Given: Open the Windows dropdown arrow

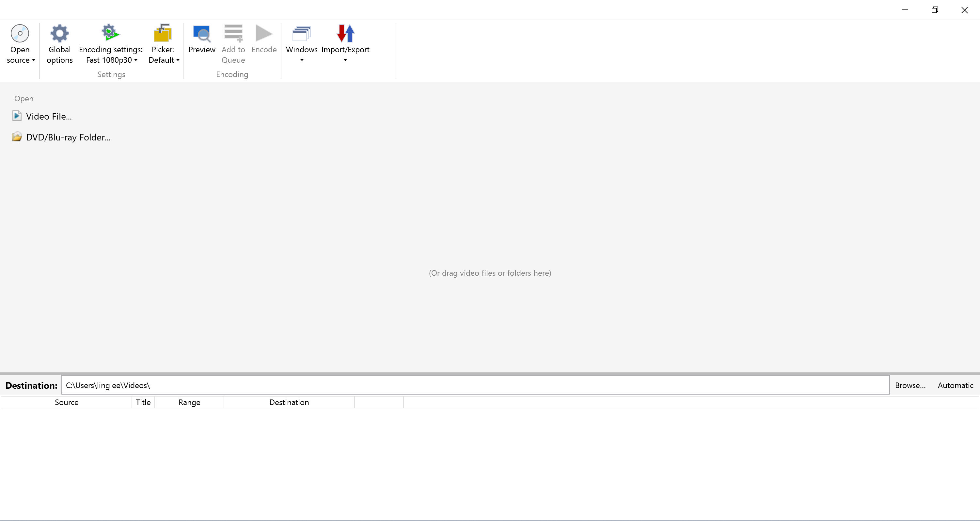Looking at the screenshot, I should pos(302,60).
